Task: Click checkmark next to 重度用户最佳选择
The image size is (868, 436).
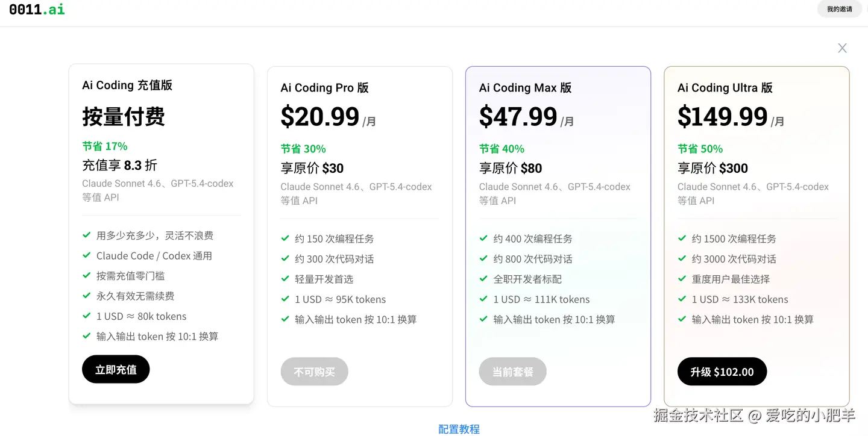Action: (682, 279)
